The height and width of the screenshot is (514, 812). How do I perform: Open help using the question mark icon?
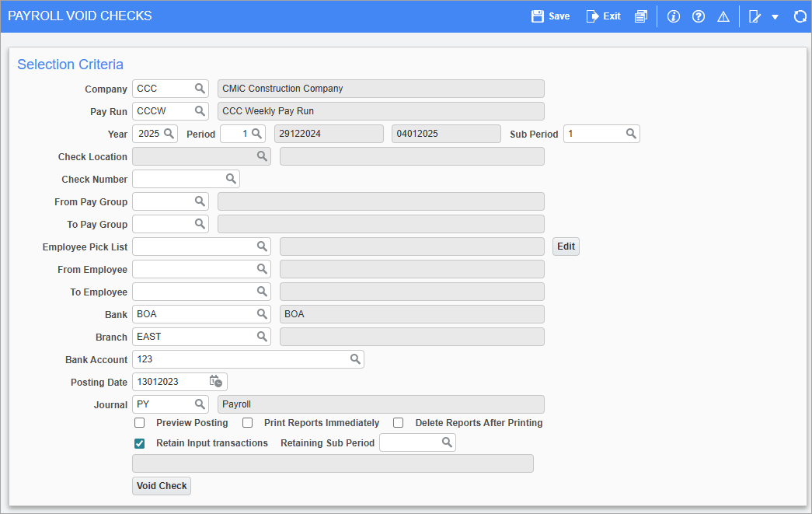(x=698, y=16)
